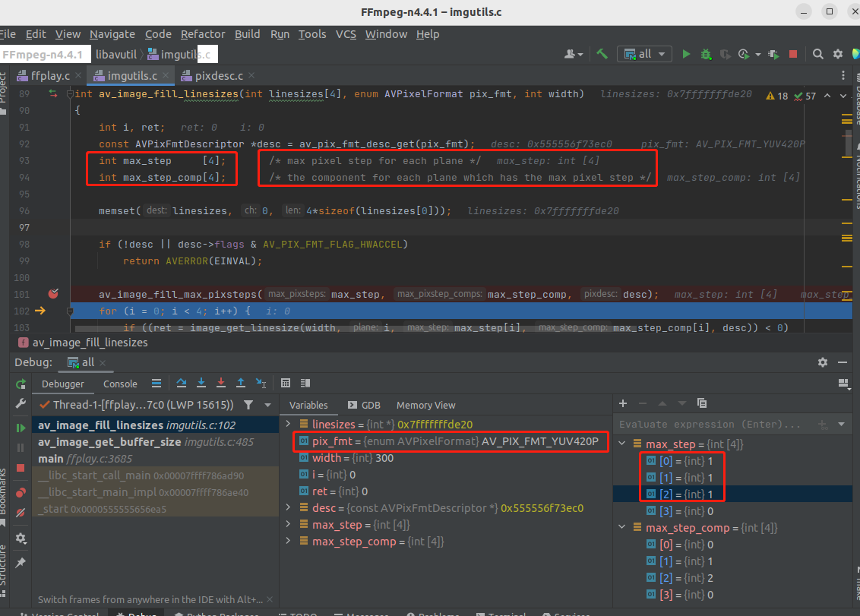Screen dimensions: 860x616
Task: Click the Step Out icon in debugger
Action: click(x=241, y=384)
